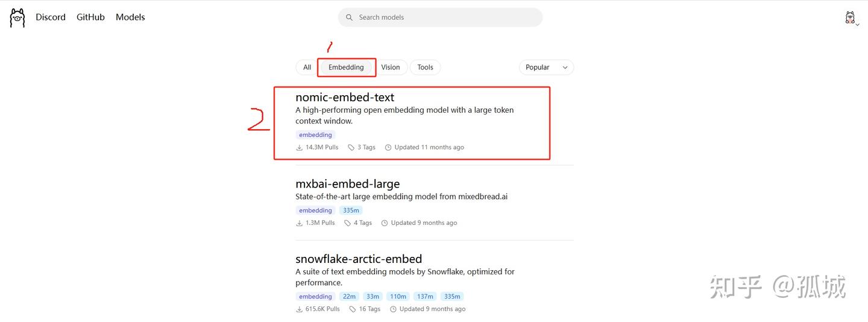This screenshot has height=322, width=868.
Task: Open the user avatar menu
Action: coord(851,17)
